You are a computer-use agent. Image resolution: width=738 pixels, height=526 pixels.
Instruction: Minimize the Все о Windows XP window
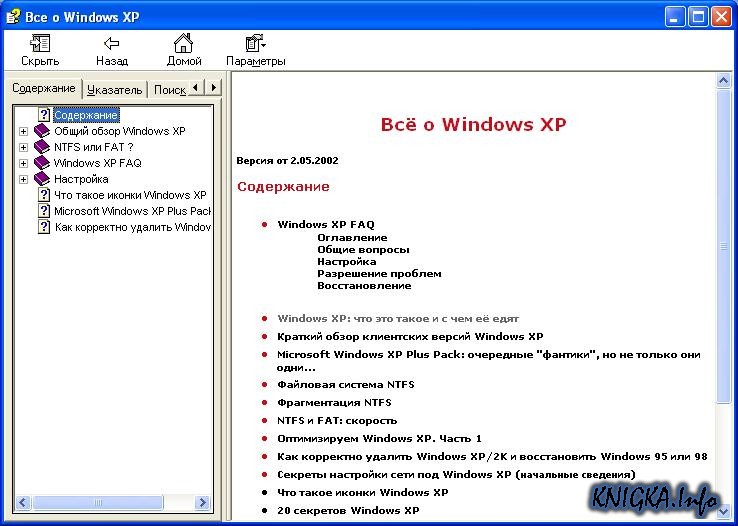674,17
